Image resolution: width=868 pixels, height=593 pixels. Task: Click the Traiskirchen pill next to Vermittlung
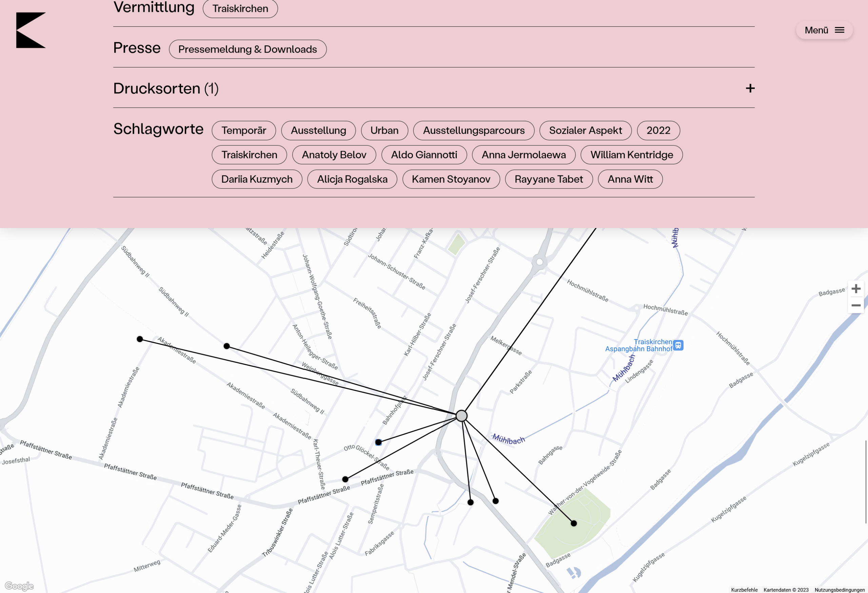(240, 8)
